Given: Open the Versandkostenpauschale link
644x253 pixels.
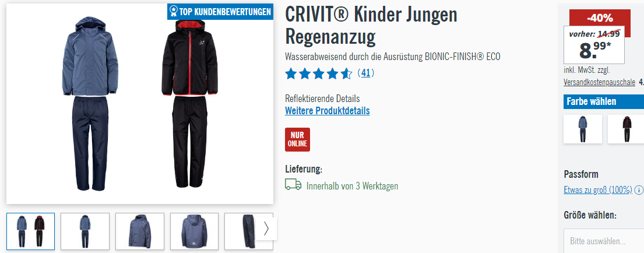Looking at the screenshot, I should coord(599,82).
